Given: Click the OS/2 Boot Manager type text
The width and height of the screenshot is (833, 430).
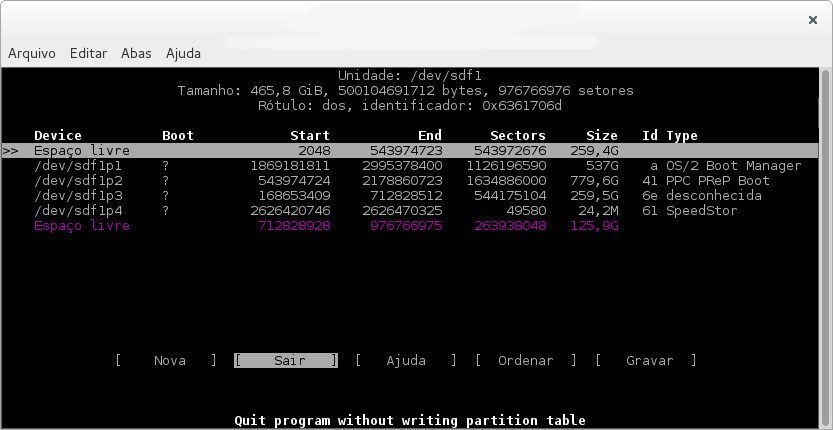Looking at the screenshot, I should (734, 166).
